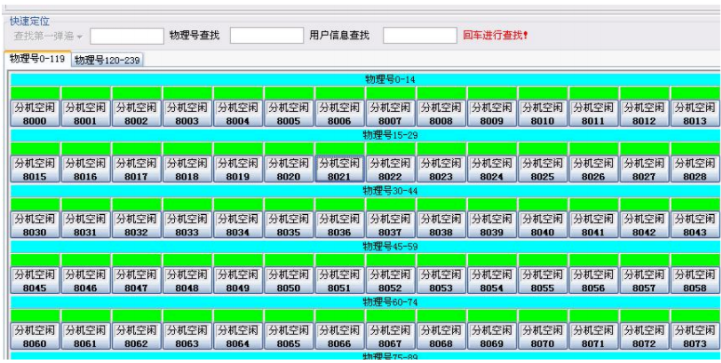The image size is (721, 363).
Task: Focus the 用户信息查找 input box
Action: pyautogui.click(x=420, y=35)
